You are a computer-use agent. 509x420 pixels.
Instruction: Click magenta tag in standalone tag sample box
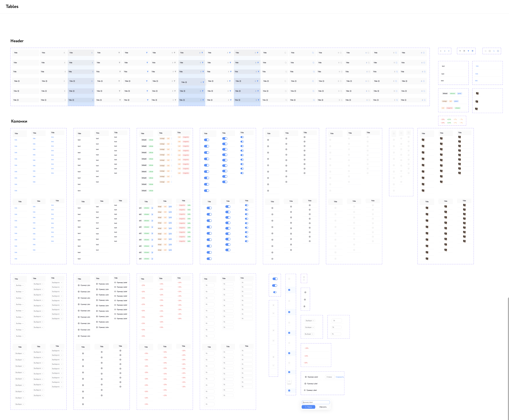pos(450,108)
